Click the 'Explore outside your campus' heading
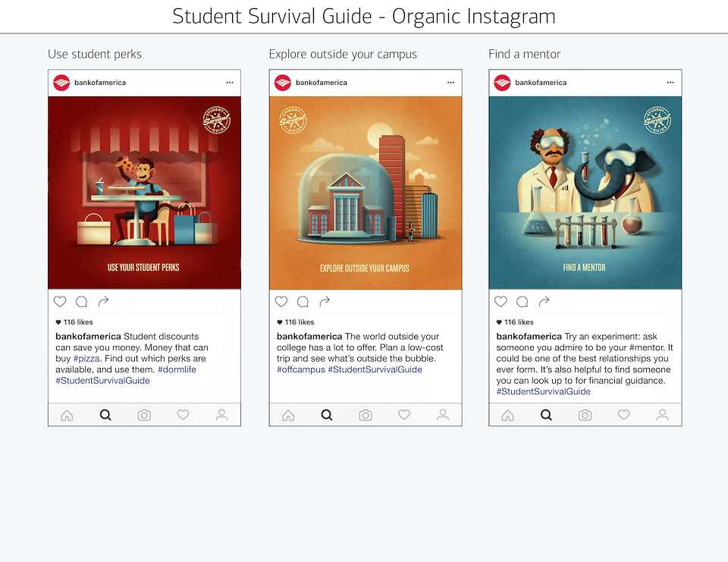 point(343,55)
